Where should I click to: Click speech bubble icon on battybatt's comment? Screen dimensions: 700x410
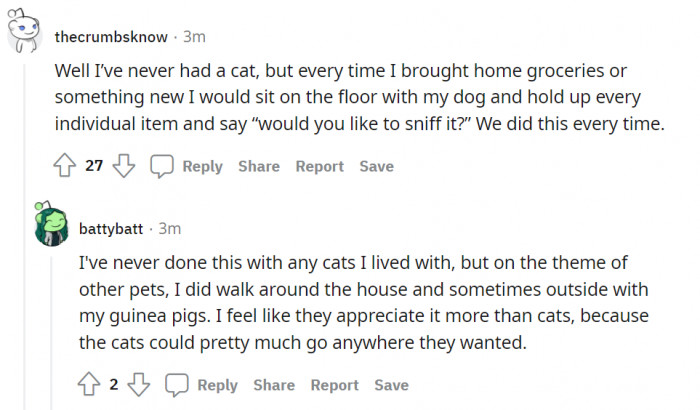177,384
